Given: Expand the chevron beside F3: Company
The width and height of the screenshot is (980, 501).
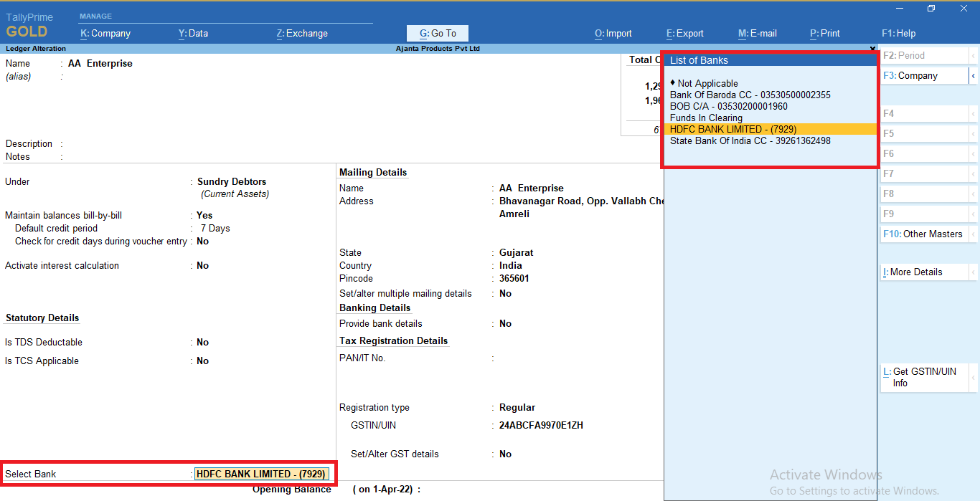Looking at the screenshot, I should (974, 75).
